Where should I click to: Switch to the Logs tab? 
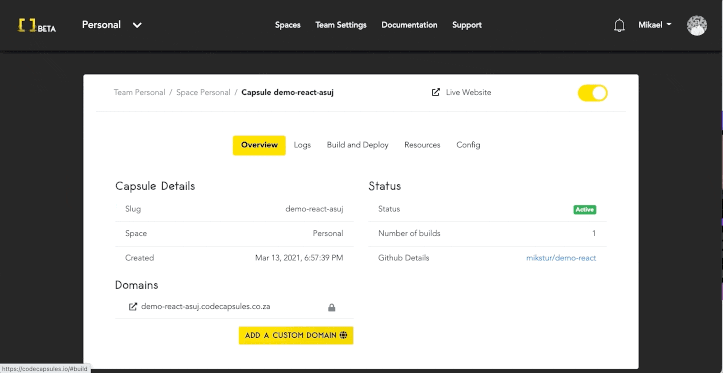(x=302, y=145)
